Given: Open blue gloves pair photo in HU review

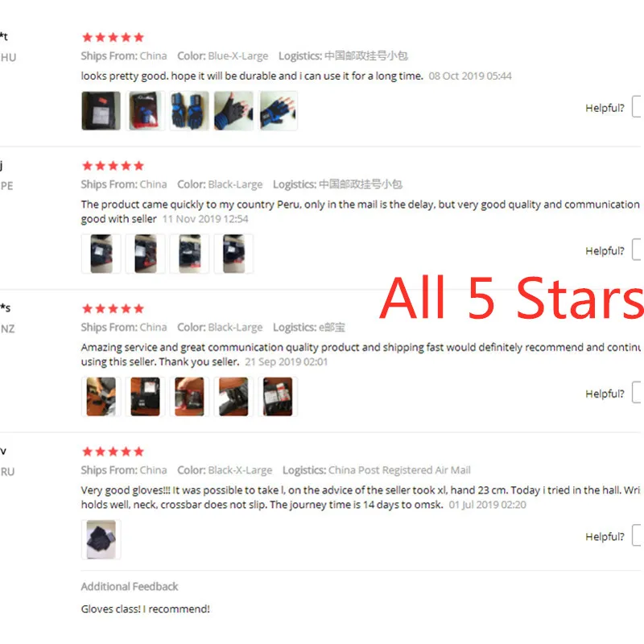Looking at the screenshot, I should pyautogui.click(x=189, y=111).
